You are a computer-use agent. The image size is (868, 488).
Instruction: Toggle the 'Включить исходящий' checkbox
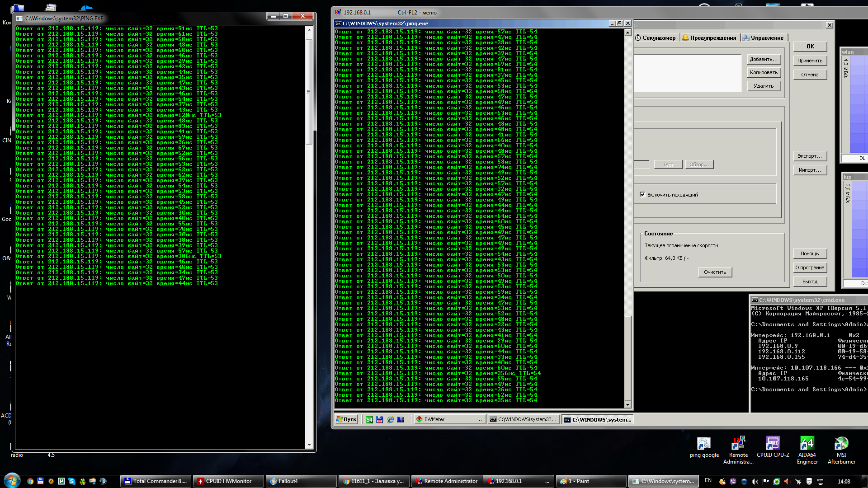pos(642,195)
